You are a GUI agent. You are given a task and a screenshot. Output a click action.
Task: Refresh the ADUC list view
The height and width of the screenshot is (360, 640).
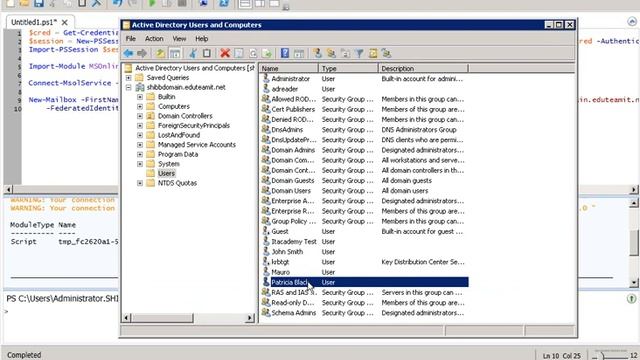[253, 53]
